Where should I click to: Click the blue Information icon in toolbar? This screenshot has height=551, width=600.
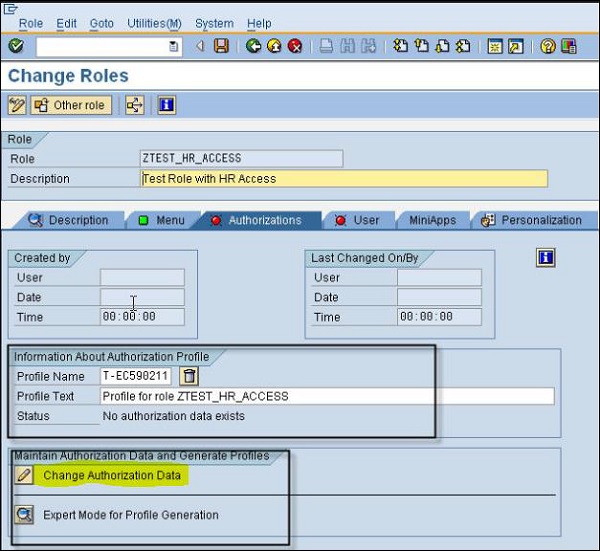(166, 105)
